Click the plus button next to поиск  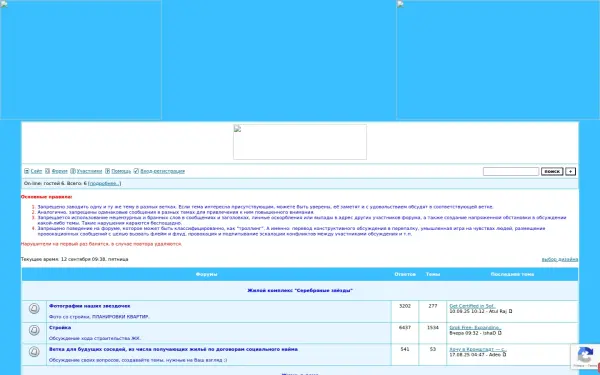pos(571,171)
